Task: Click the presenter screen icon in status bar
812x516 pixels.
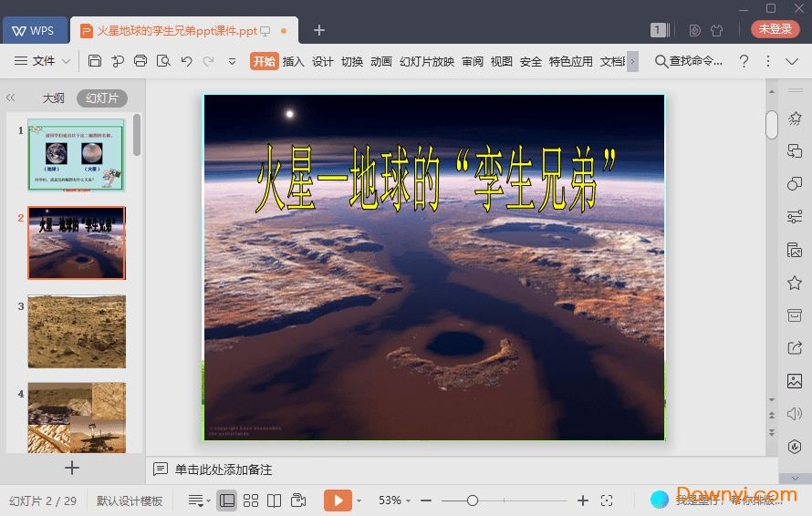Action: coord(298,501)
